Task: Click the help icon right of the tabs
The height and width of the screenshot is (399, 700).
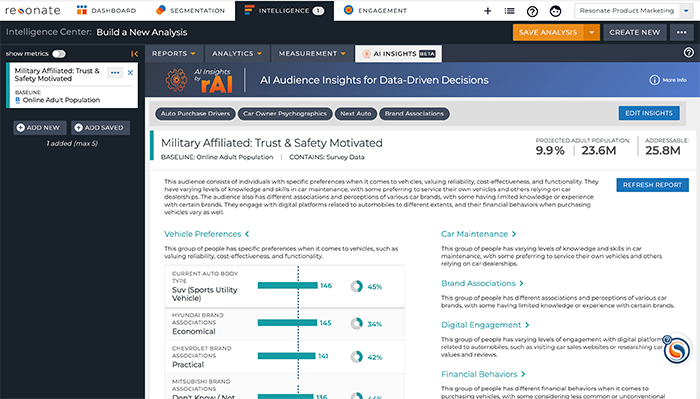Action: 689,53
